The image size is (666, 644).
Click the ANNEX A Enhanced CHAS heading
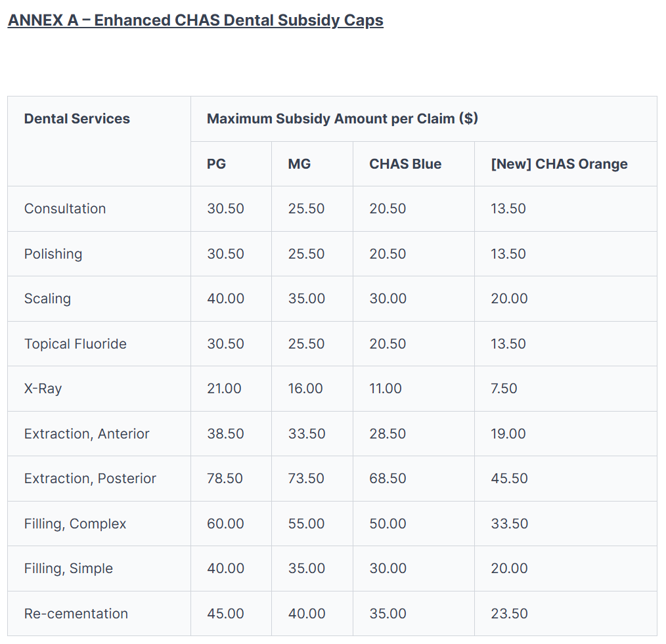195,20
